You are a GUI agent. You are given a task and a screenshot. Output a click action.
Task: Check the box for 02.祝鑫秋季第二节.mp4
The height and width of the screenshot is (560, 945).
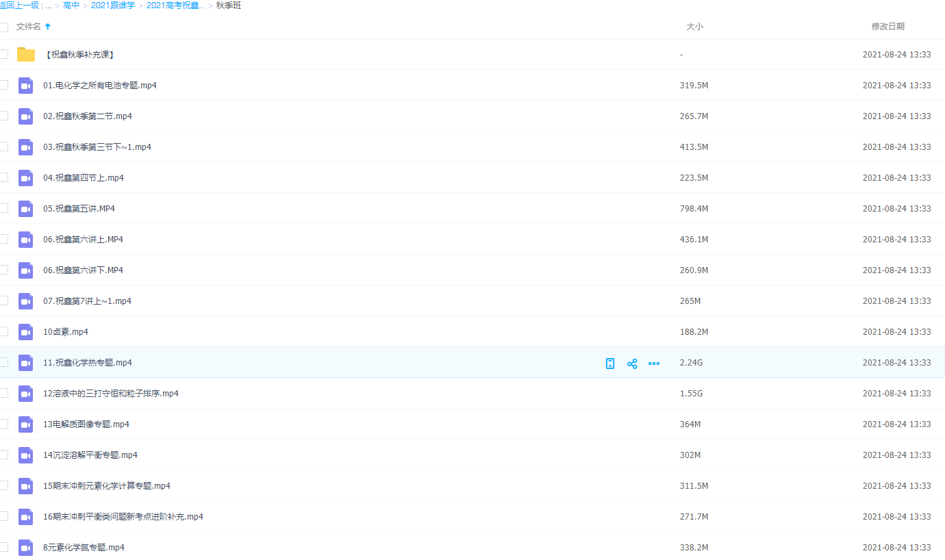3,116
